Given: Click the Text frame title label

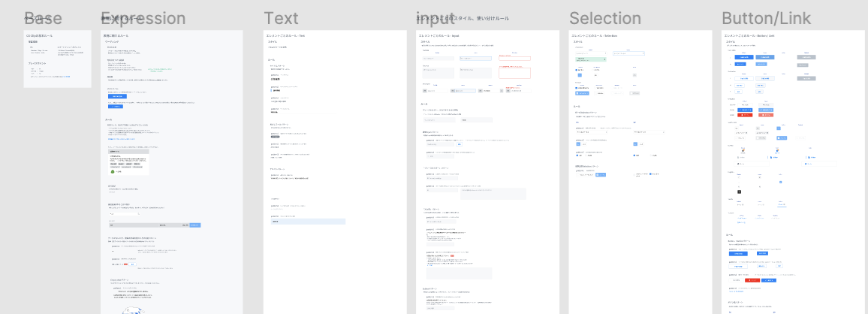Looking at the screenshot, I should coord(281,19).
